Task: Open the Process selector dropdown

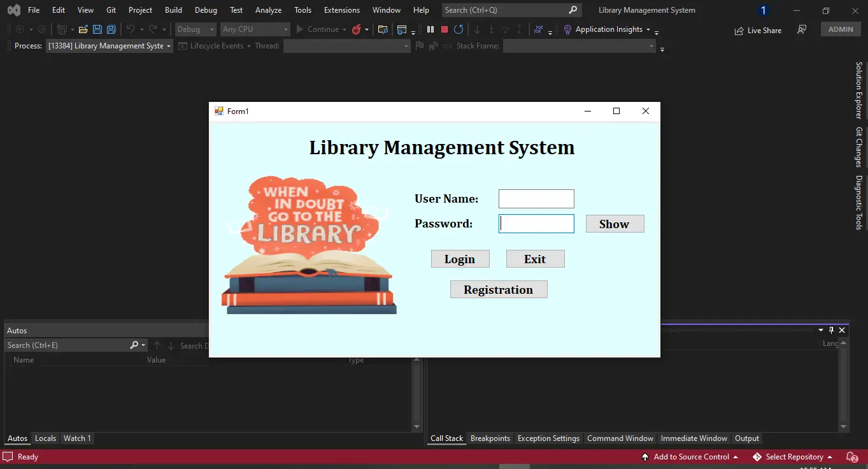Action: pyautogui.click(x=110, y=46)
